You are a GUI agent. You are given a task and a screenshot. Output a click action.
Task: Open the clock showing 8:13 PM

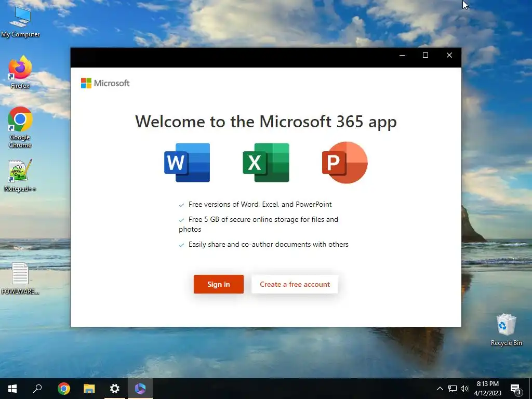click(487, 389)
